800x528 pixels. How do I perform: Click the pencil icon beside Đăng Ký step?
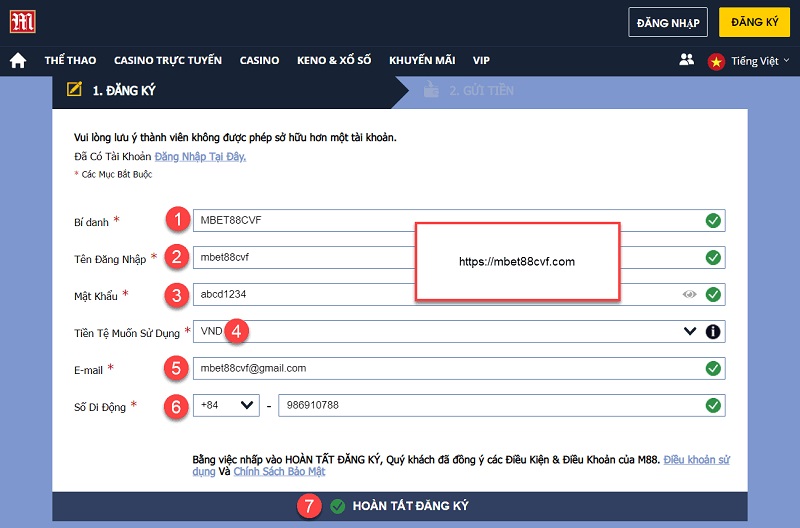(74, 90)
